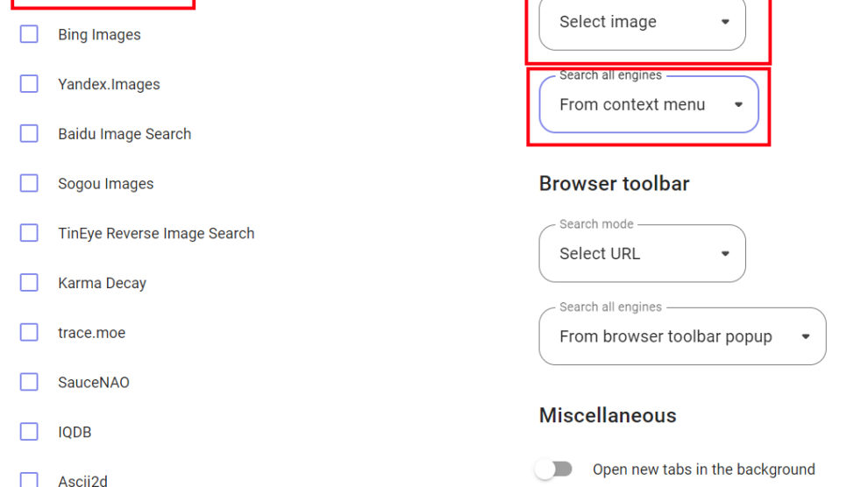Tick the trace.moe checkbox
868x487 pixels.
click(x=29, y=333)
